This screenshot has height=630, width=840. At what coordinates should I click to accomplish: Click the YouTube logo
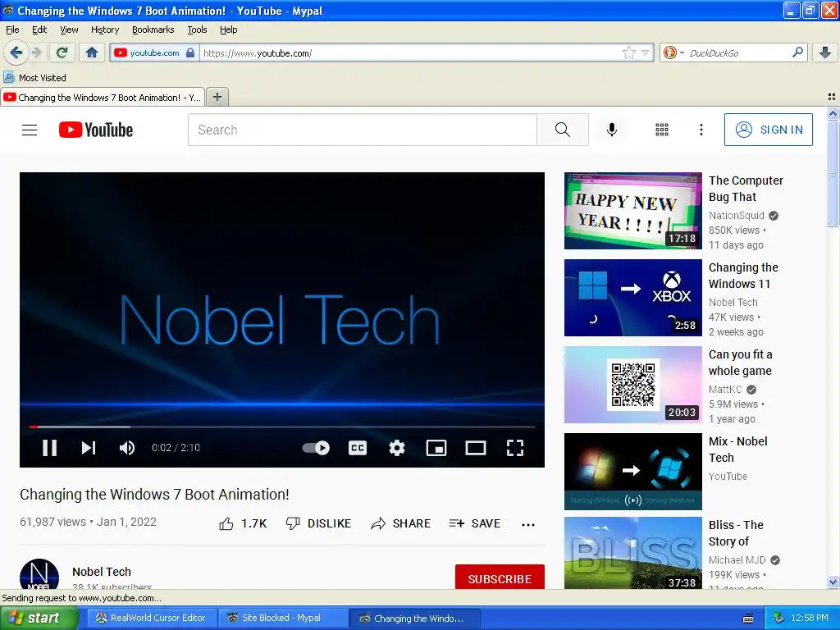click(x=96, y=130)
